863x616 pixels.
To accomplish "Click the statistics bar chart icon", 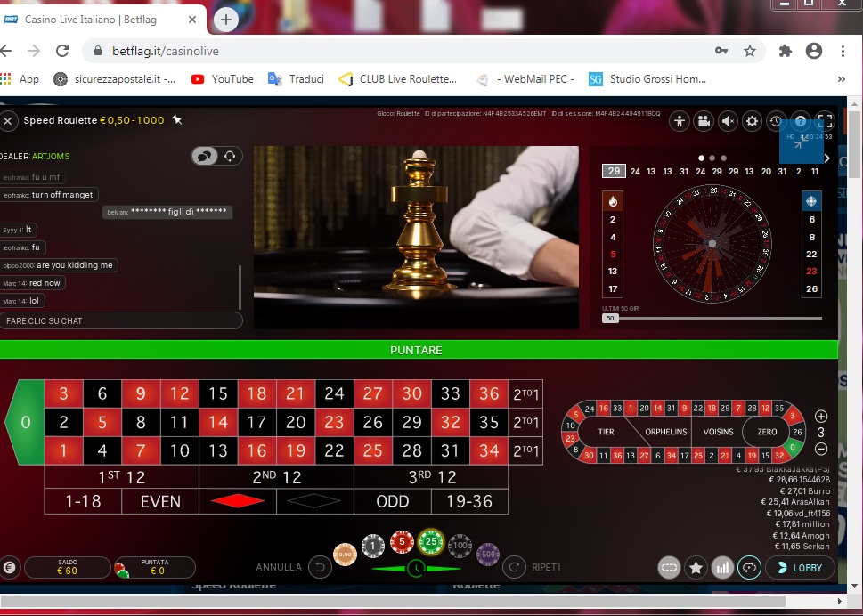I will [x=722, y=567].
